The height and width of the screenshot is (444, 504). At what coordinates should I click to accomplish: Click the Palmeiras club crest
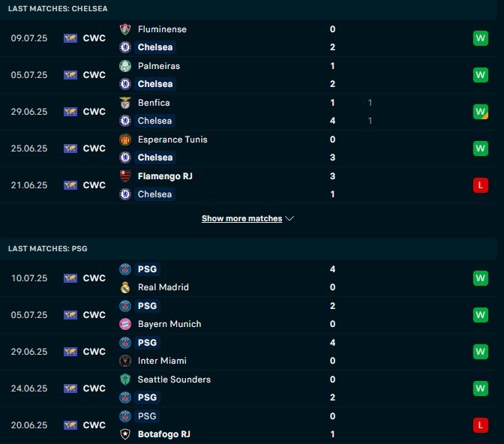tap(125, 66)
